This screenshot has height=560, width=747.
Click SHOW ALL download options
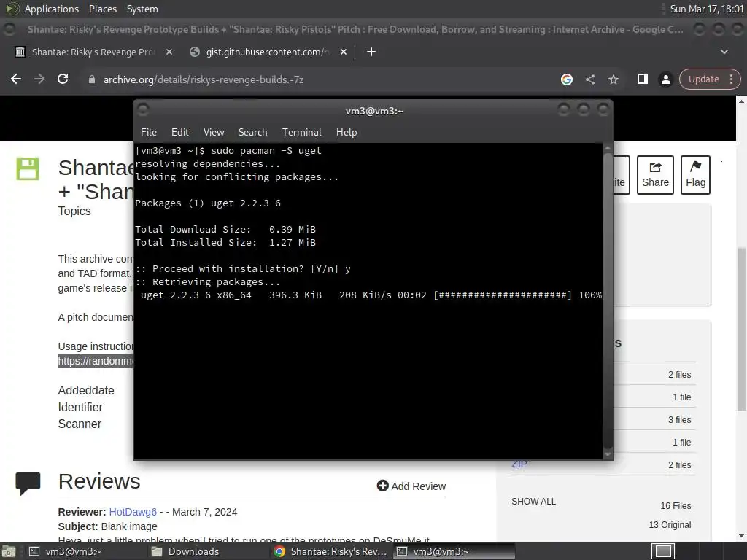pyautogui.click(x=533, y=502)
